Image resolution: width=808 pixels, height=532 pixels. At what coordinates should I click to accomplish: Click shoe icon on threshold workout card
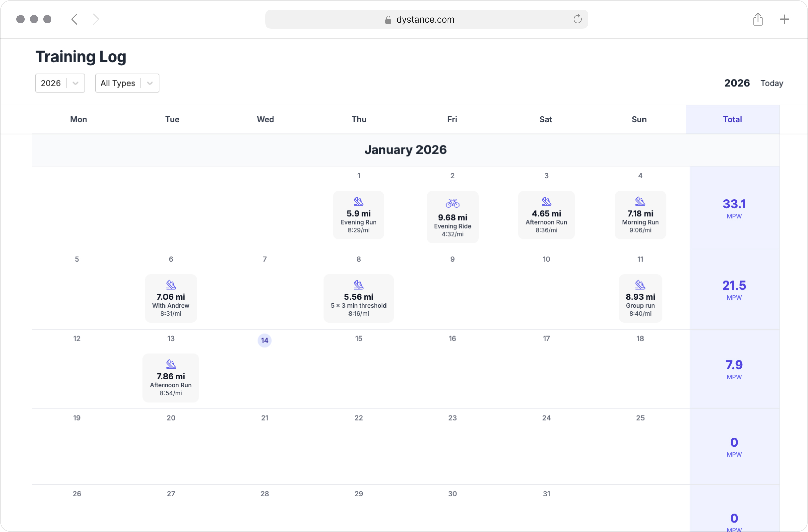tap(359, 284)
